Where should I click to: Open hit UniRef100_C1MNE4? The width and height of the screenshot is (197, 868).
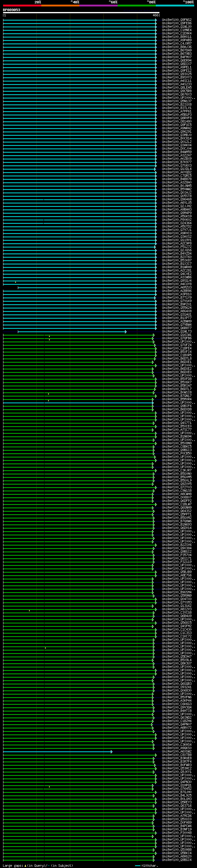(x=176, y=30)
